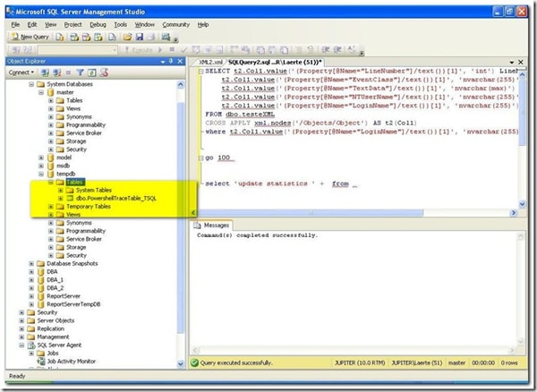Expand the Database Snapshots node
This screenshot has width=537, height=392.
31,264
